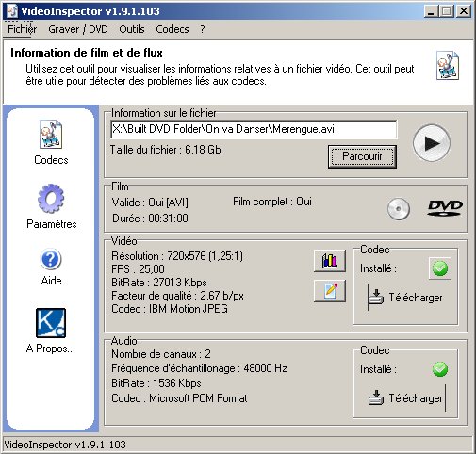Viewport: 476px width, 454px height.
Task: Click the Parcourir browse button
Action: [362, 156]
